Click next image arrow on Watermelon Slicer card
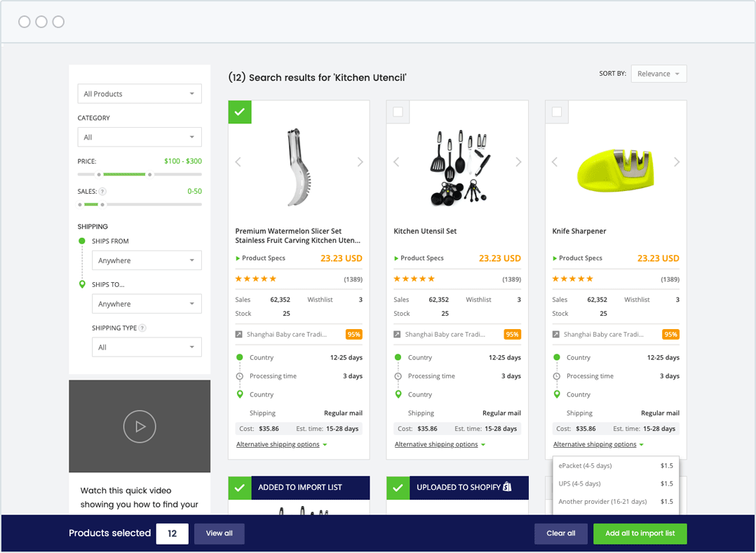 click(x=360, y=162)
